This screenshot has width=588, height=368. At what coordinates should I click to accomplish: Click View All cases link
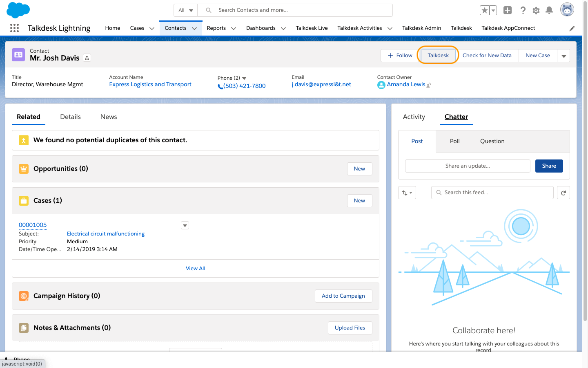(x=196, y=269)
